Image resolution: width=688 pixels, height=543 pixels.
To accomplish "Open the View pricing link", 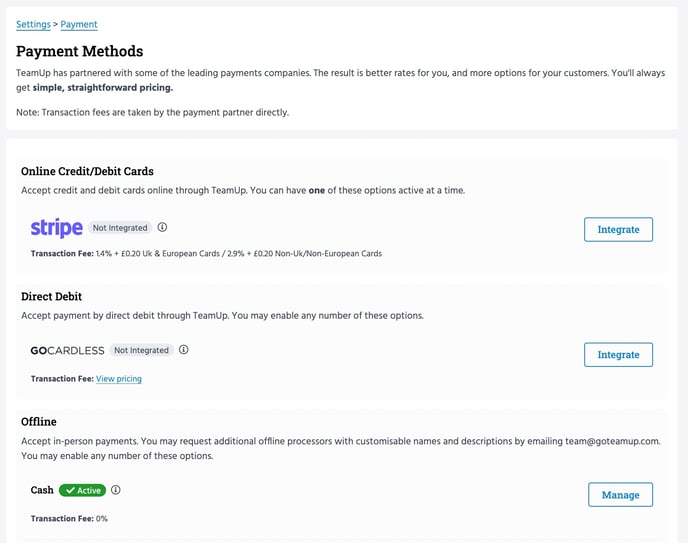I will coord(119,379).
